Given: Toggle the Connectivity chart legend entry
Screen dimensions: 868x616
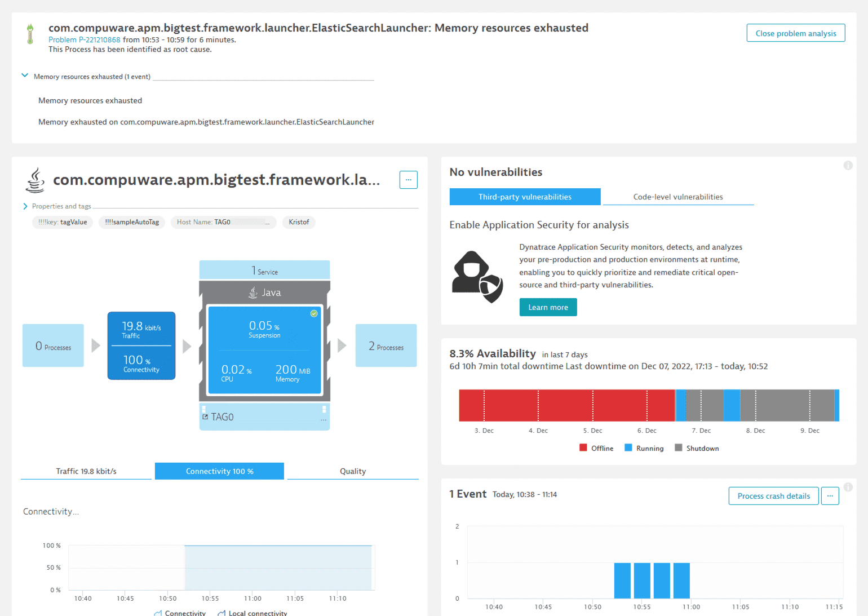Looking at the screenshot, I should 180,613.
